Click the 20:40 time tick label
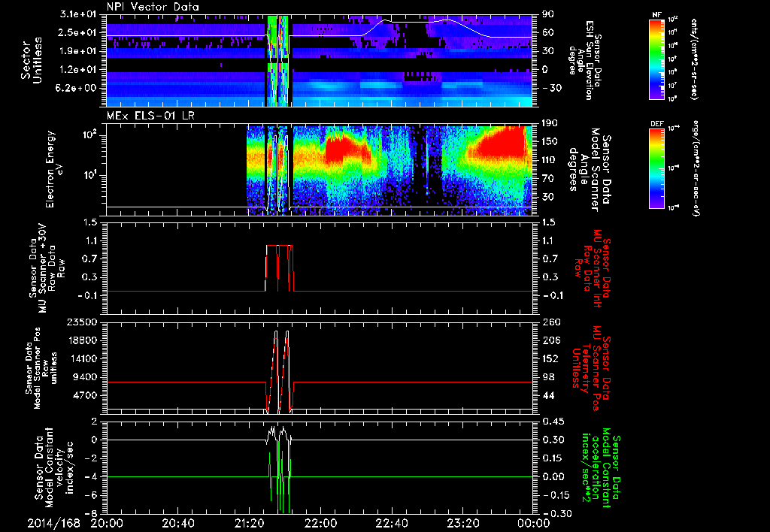 177,523
